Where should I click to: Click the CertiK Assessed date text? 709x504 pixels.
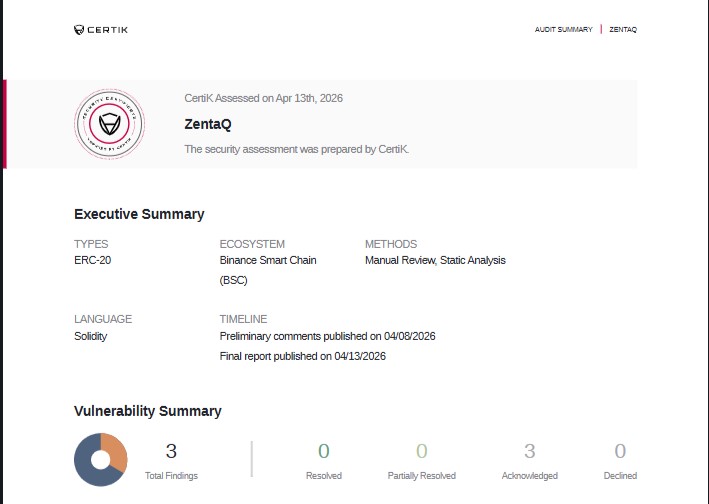pos(264,98)
